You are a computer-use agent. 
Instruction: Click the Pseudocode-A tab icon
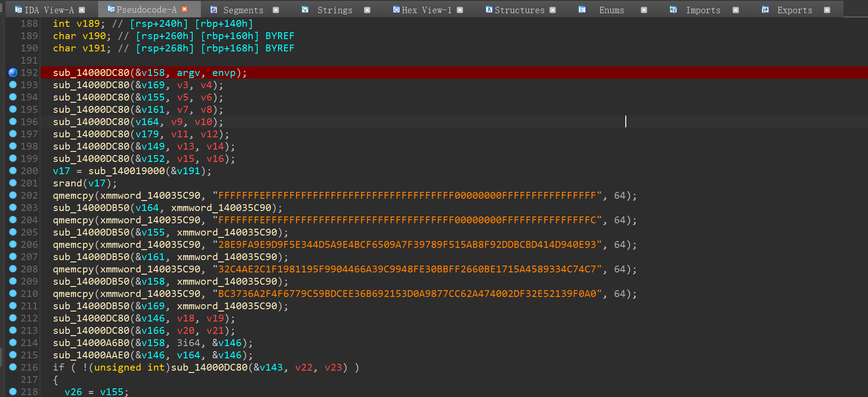point(111,9)
